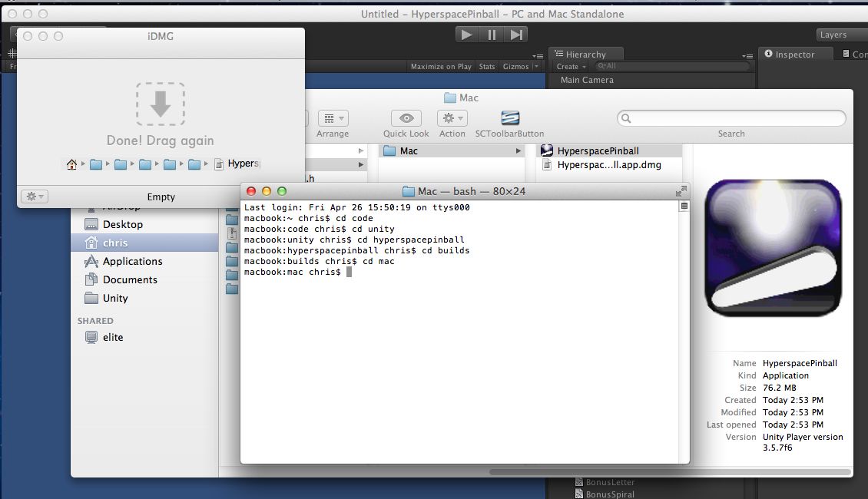Select BonusLetter script in Unity project
The width and height of the screenshot is (868, 499).
[x=605, y=482]
